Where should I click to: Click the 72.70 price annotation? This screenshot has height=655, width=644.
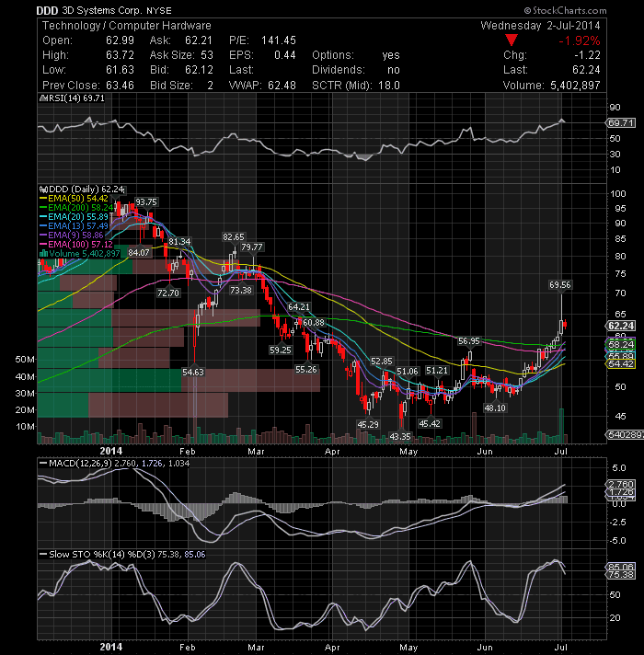[x=168, y=293]
